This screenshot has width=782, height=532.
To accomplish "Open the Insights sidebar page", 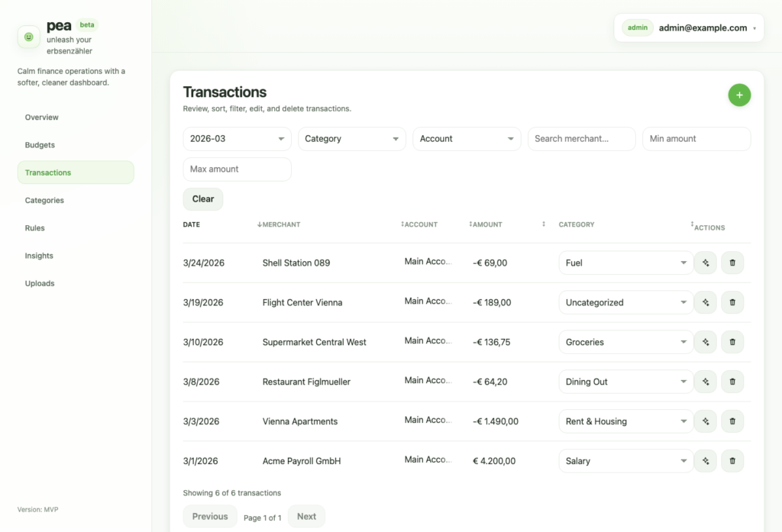I will (39, 256).
